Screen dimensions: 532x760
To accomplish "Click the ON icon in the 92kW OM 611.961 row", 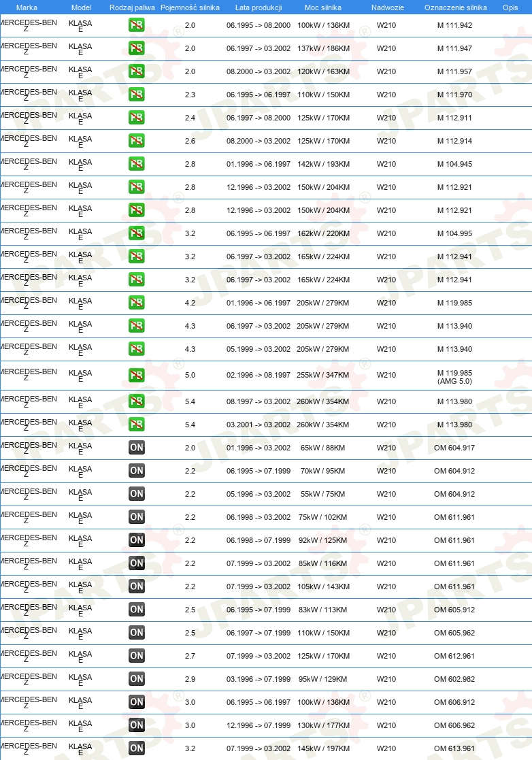I will coord(137,540).
